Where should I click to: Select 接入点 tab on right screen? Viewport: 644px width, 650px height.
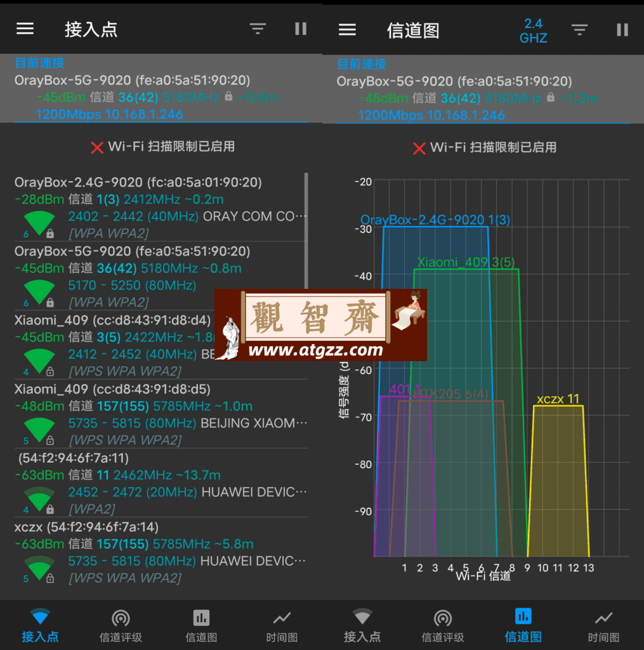tap(362, 625)
